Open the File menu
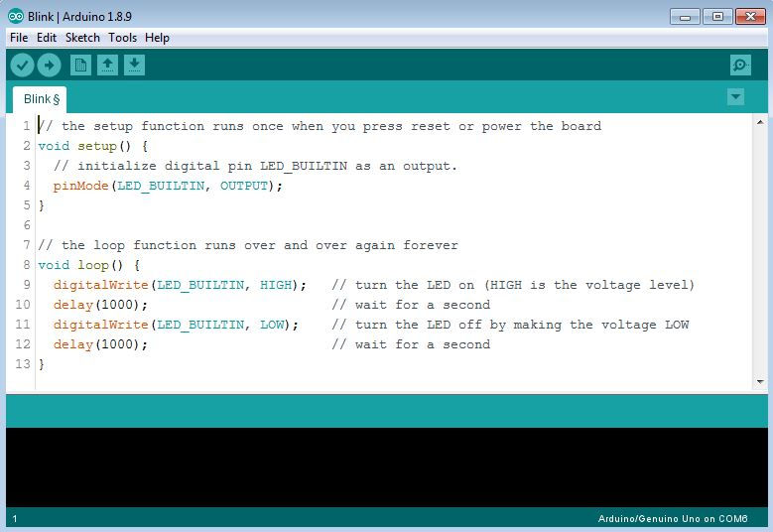The image size is (773, 532). click(x=19, y=38)
